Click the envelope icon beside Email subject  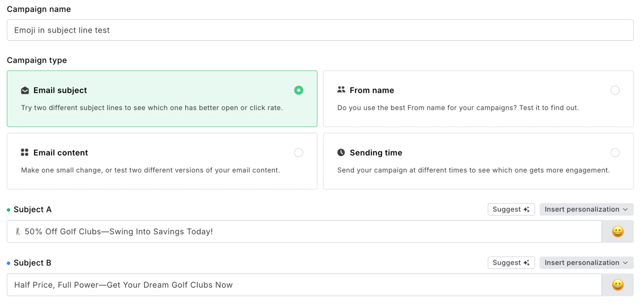(25, 91)
